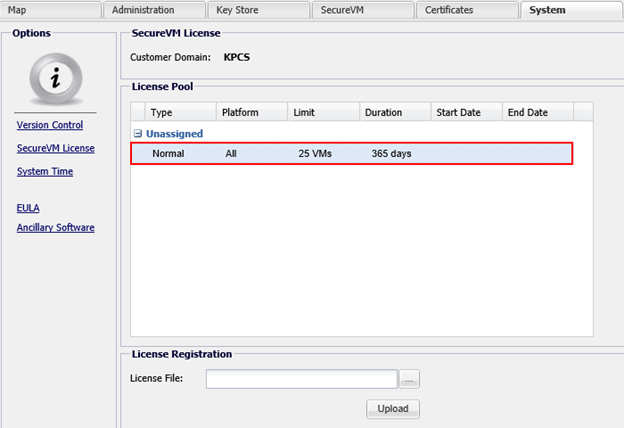The image size is (624, 428).
Task: Click the browse button for License File
Action: click(409, 378)
